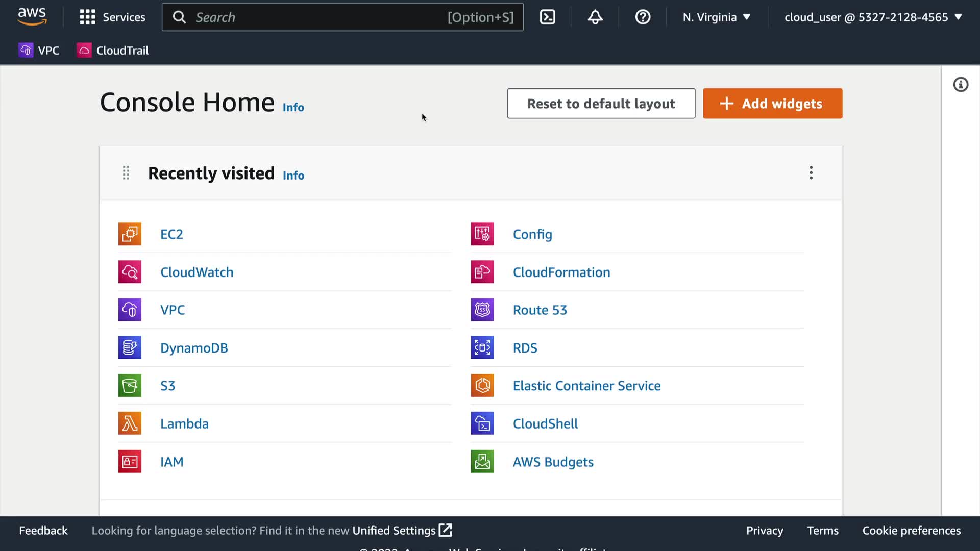Click the DynamoDB service icon

tap(130, 348)
